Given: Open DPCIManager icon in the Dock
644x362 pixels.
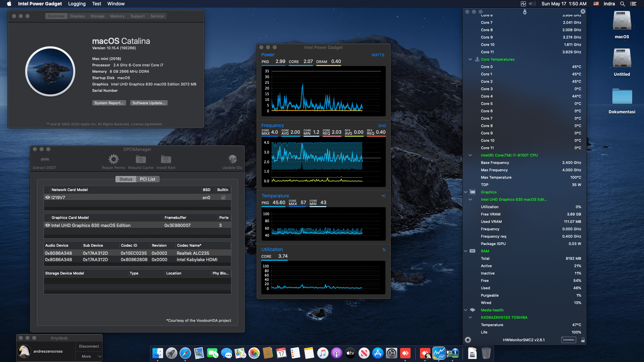Looking at the screenshot, I should (452, 353).
